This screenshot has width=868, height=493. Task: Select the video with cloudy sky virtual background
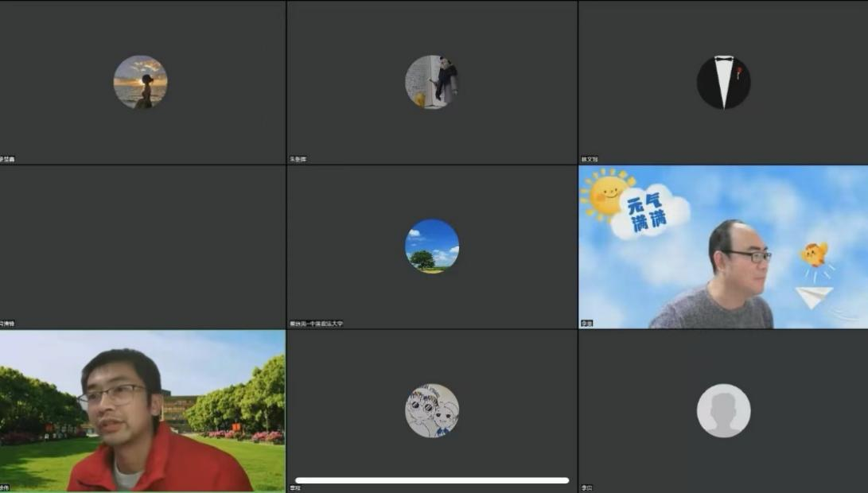click(x=723, y=246)
